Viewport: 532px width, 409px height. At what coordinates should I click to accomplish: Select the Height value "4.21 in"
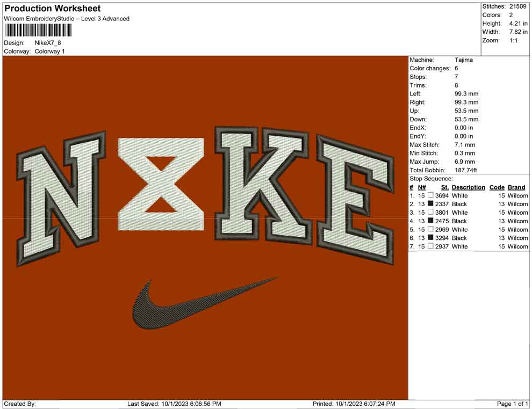[x=519, y=24]
